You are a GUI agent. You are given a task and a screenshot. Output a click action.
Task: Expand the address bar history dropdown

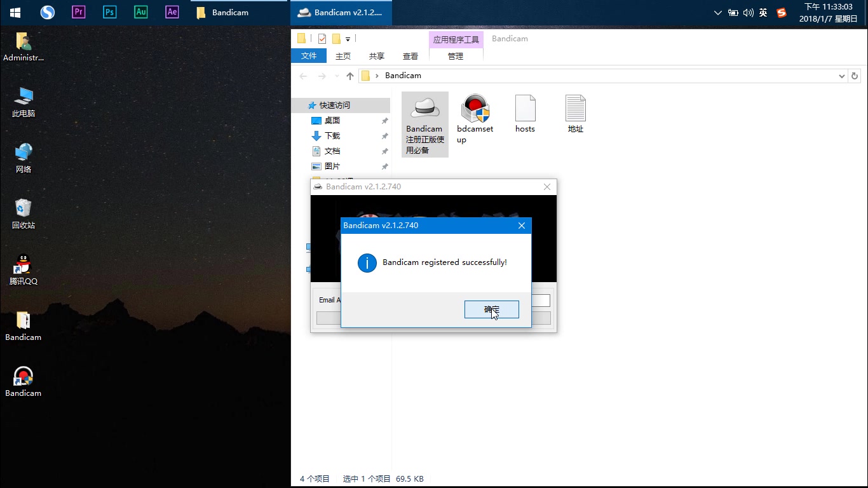coord(842,76)
